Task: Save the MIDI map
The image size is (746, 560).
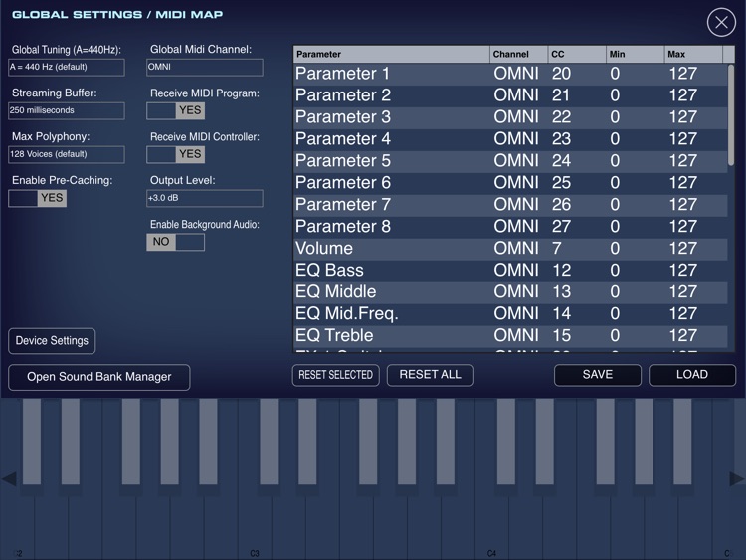Action: point(598,375)
